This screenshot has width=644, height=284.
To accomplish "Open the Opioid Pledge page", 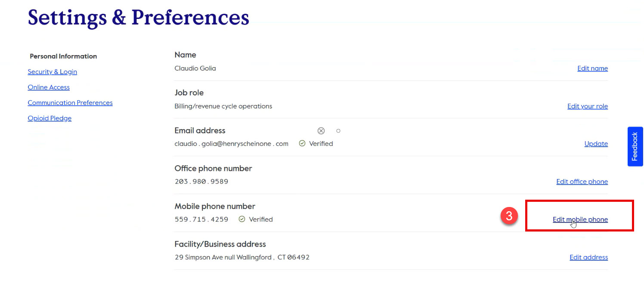I will coord(50,118).
